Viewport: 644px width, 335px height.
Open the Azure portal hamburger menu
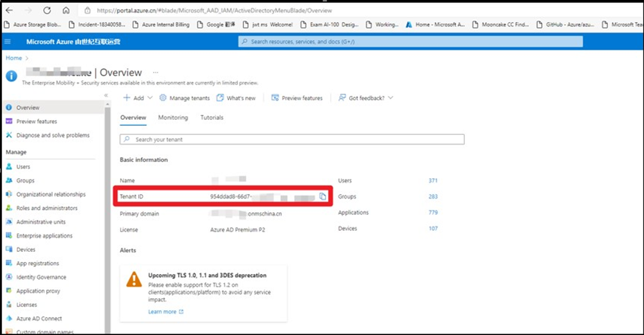tap(8, 41)
